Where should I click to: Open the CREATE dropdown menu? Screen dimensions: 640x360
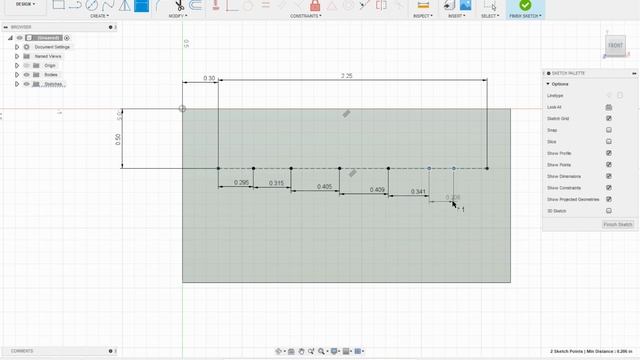click(x=99, y=16)
